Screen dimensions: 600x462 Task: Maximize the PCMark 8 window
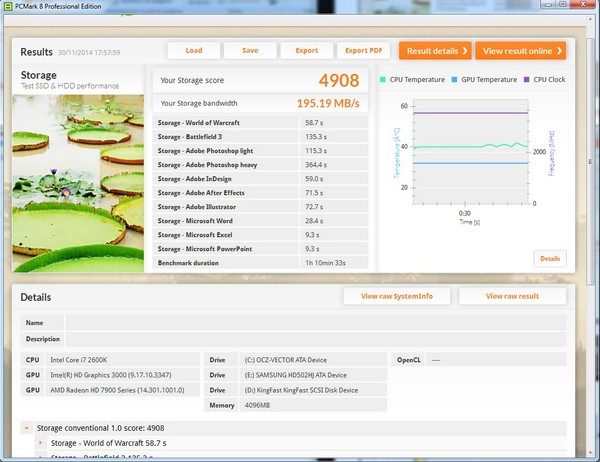(x=563, y=4)
